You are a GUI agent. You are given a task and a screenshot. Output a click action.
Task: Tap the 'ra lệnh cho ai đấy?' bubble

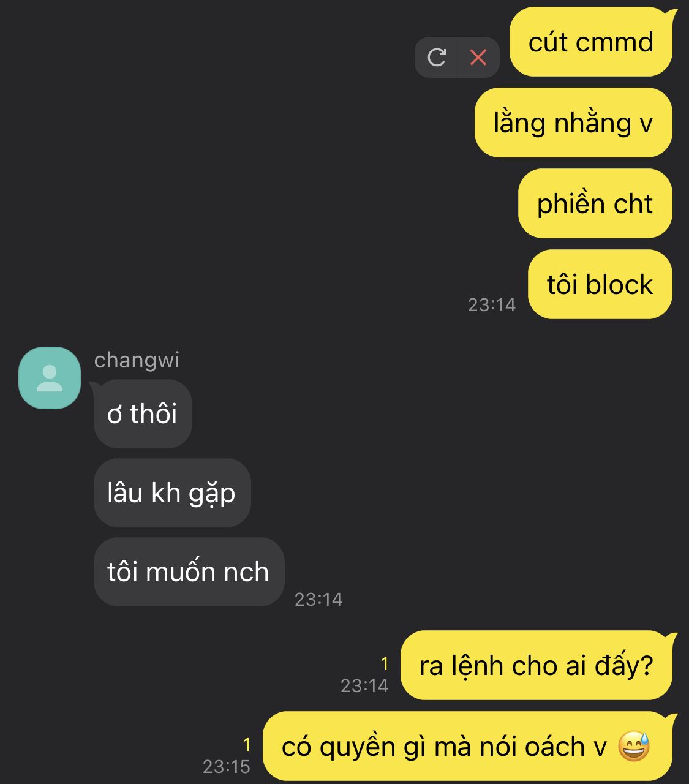pyautogui.click(x=537, y=665)
